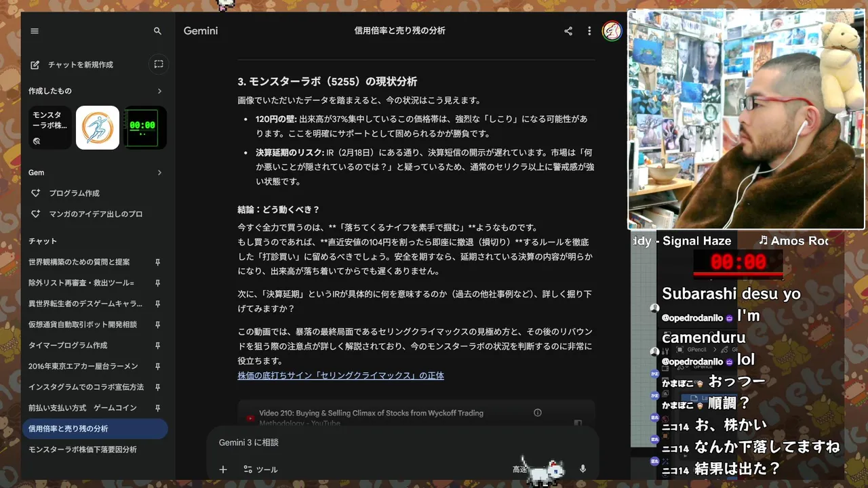Toggle pin on 前払い支払い方式 chat
Viewport: 868px width, 488px height.
coord(157,408)
